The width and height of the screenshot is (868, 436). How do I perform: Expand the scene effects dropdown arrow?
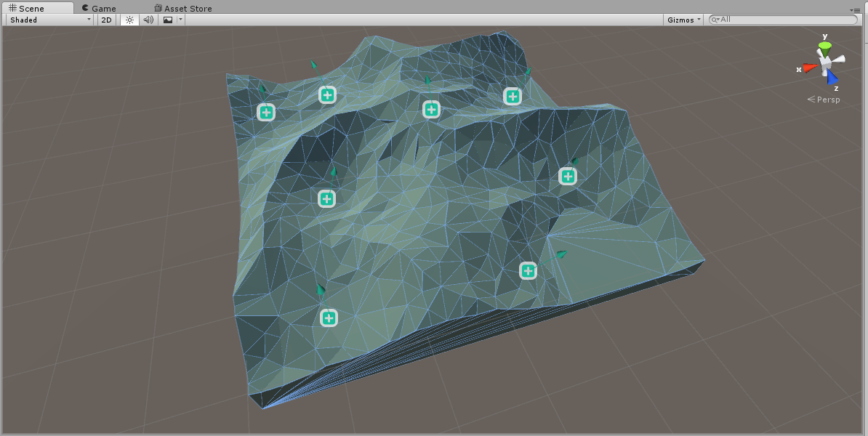[x=181, y=20]
